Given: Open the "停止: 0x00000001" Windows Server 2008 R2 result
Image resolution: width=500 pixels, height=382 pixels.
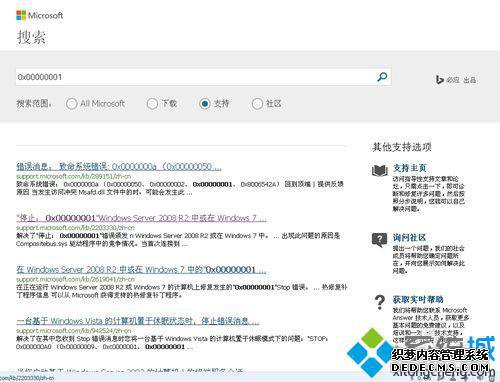Looking at the screenshot, I should coord(141,218).
